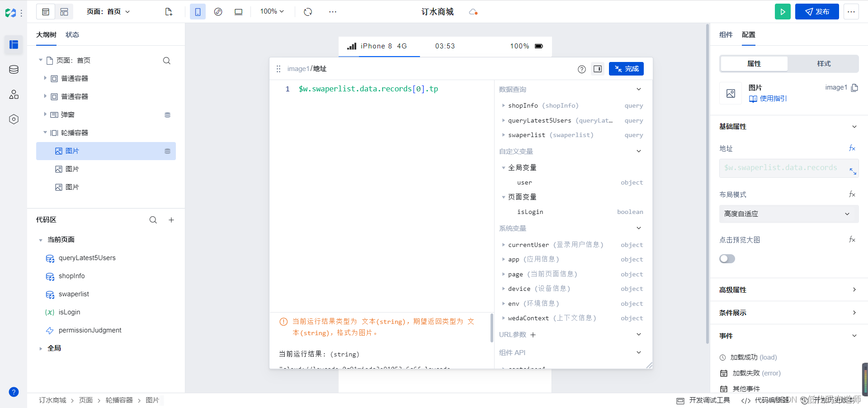
Task: Add a URL parameter plus icon
Action: point(533,335)
